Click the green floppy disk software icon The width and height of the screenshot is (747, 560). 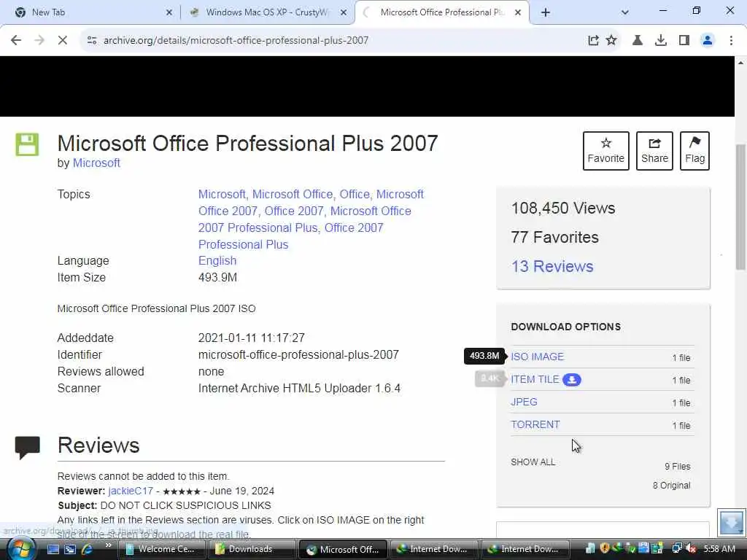pos(27,144)
